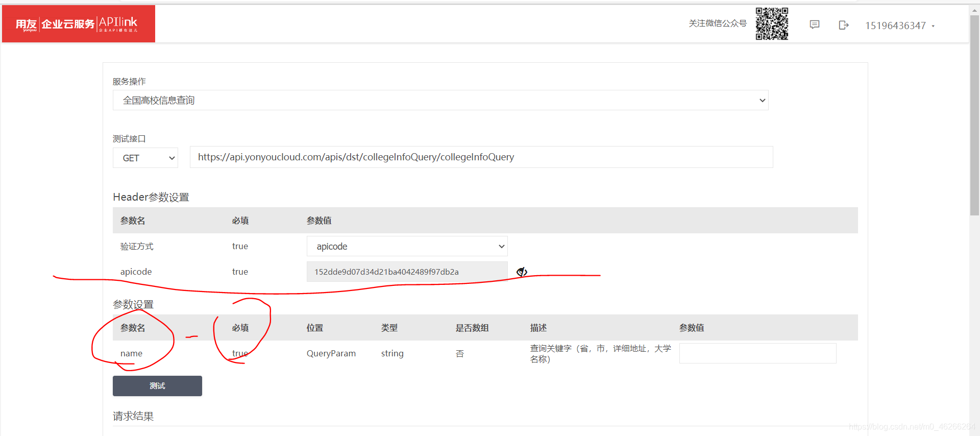Screen dimensions: 980x436
Task: Open the apicode verification method dropdown
Action: tap(407, 246)
